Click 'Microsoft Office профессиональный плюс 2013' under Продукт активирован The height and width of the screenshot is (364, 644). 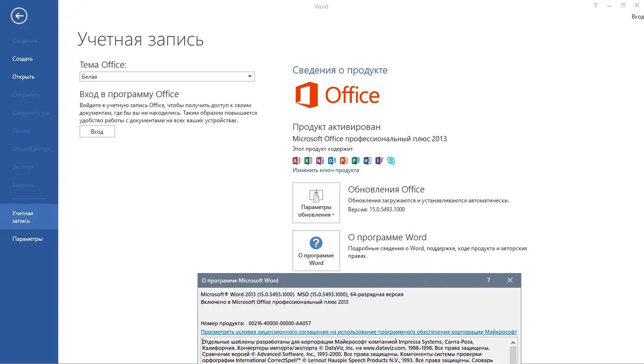coord(370,139)
